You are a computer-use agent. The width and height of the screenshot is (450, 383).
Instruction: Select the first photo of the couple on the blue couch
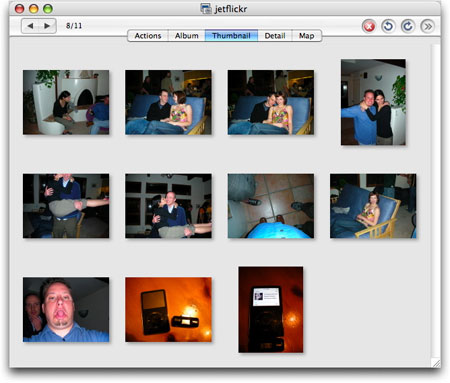168,102
